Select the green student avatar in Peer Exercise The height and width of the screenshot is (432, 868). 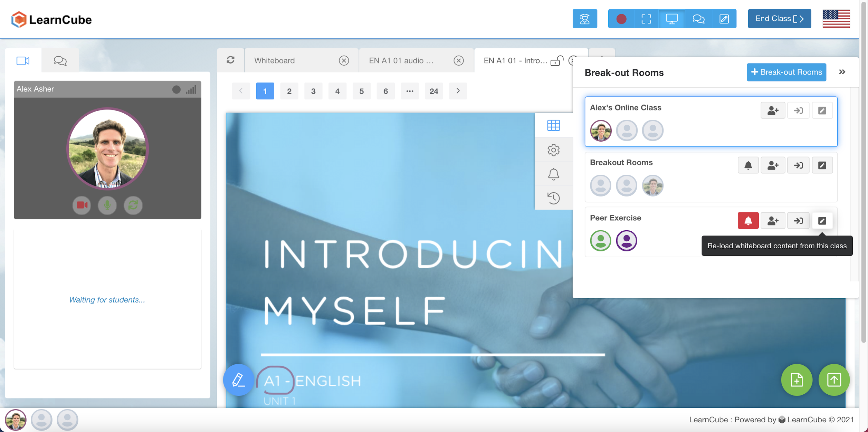point(601,240)
